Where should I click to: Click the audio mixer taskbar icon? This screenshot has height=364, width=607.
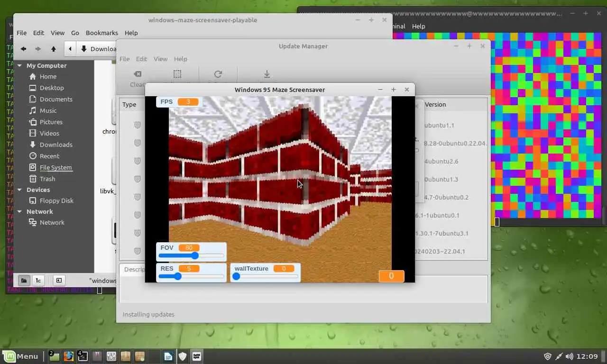coord(111,356)
